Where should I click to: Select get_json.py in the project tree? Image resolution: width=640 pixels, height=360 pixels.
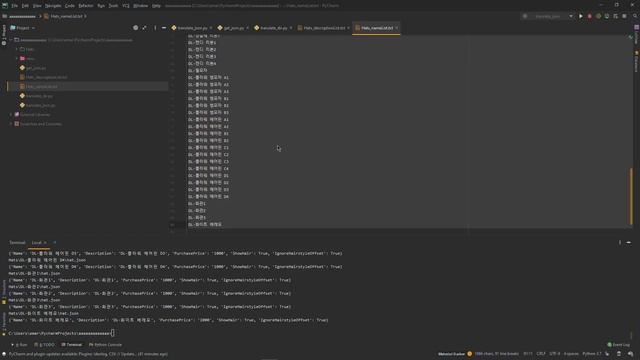tap(36, 68)
